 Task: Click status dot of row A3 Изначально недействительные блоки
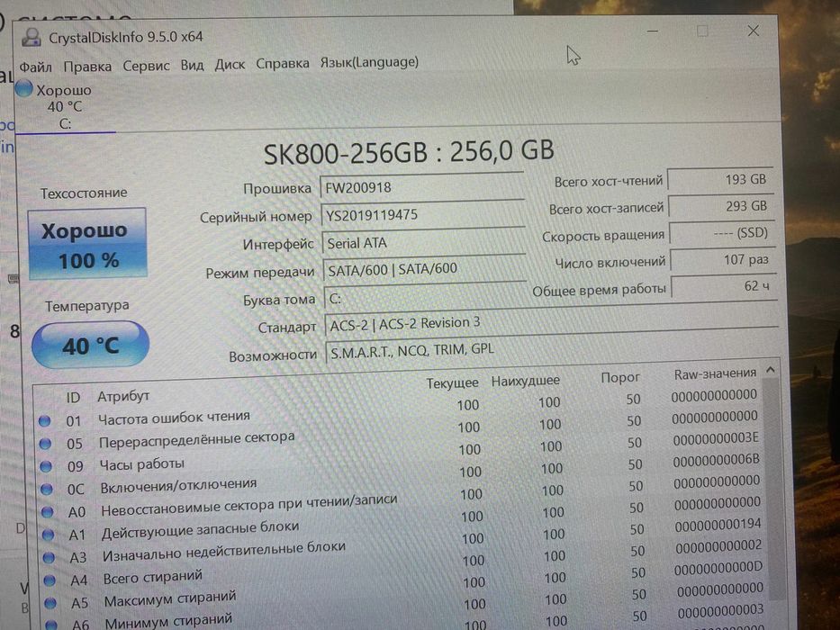pyautogui.click(x=49, y=558)
